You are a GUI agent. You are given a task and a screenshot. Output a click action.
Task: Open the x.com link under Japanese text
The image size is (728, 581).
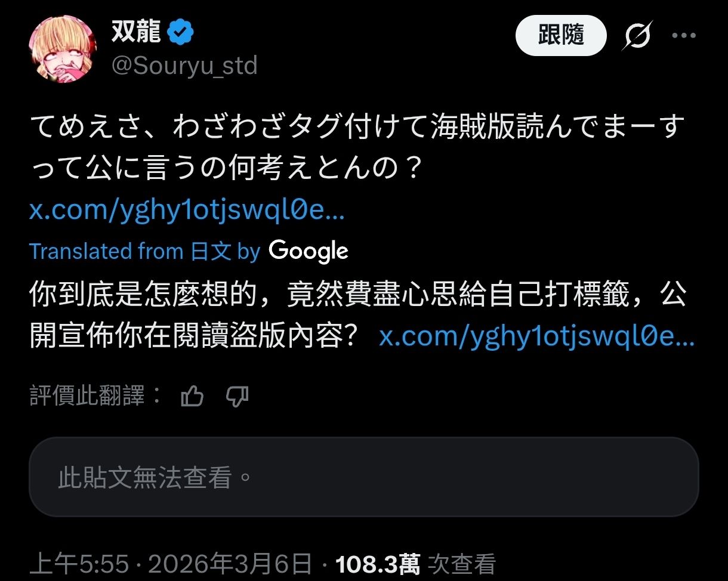(187, 212)
